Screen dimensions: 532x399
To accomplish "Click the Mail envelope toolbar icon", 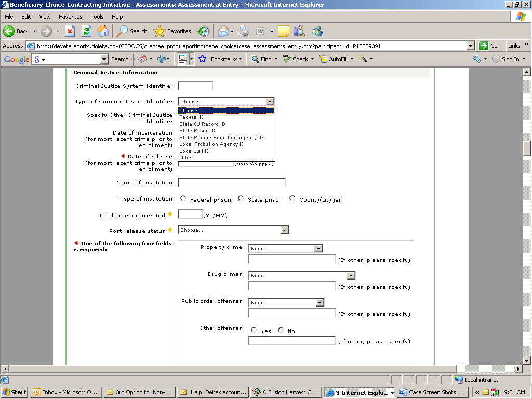I will pyautogui.click(x=223, y=31).
